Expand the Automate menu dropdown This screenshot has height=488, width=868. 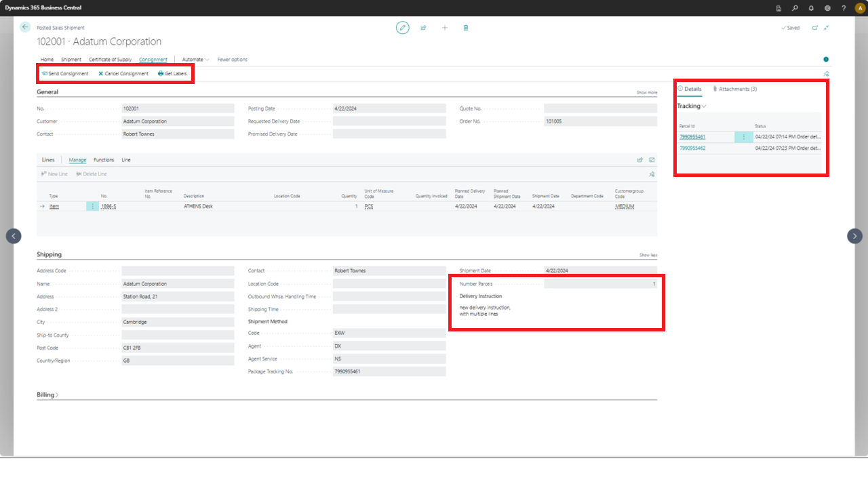pos(196,59)
